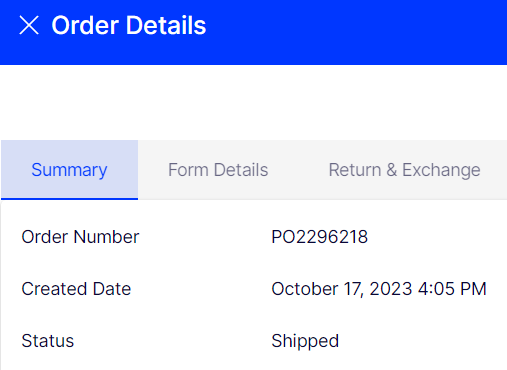Click empty blue header area right of title
The image size is (507, 370).
pyautogui.click(x=357, y=32)
